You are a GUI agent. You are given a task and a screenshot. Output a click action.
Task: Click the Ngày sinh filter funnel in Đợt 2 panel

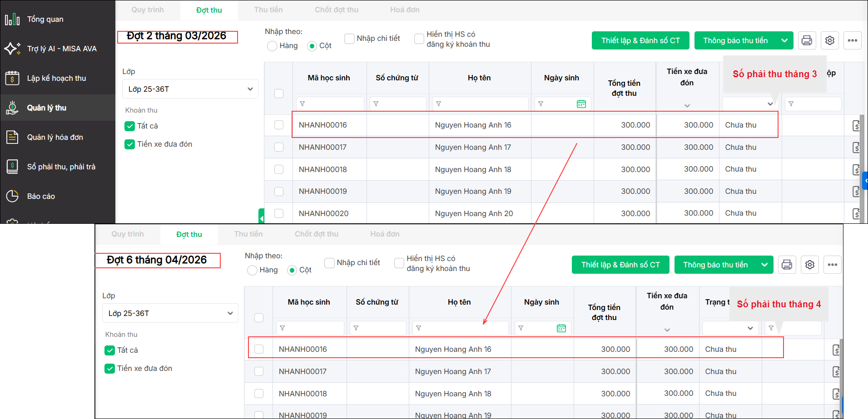(541, 104)
